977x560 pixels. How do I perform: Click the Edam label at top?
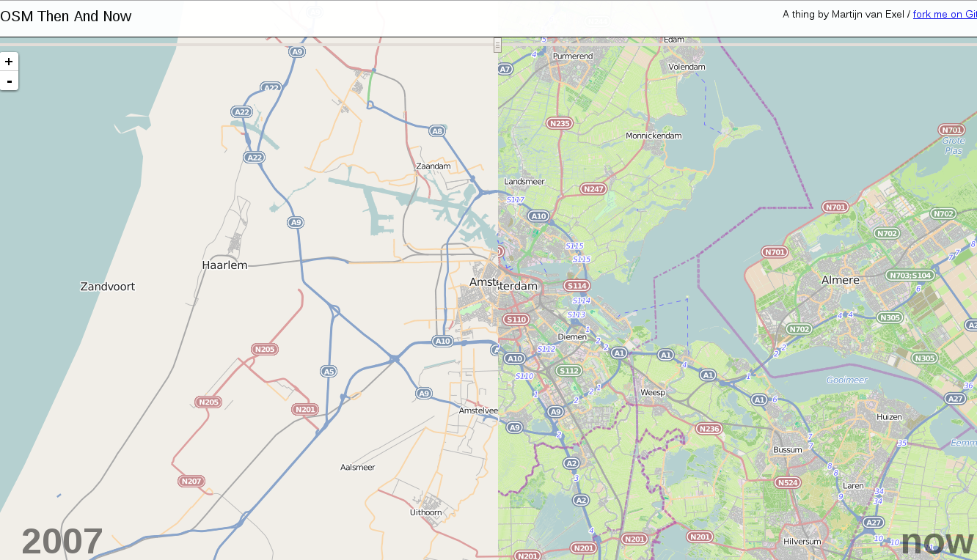(x=674, y=40)
